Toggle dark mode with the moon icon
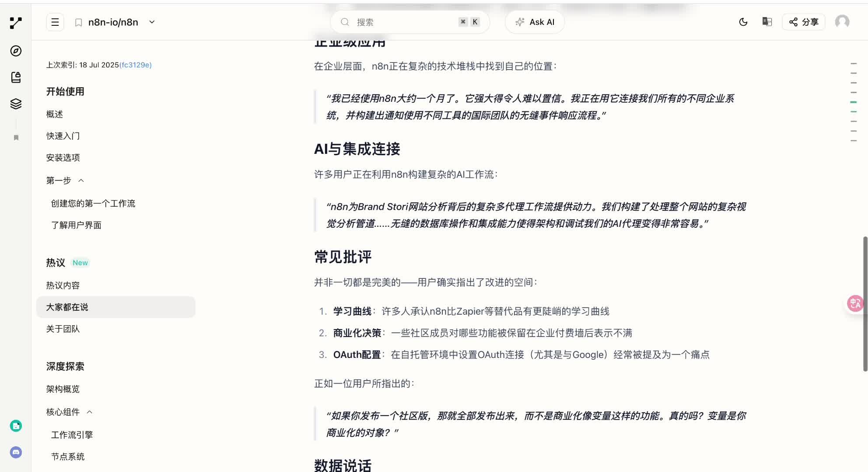This screenshot has height=472, width=868. click(x=743, y=22)
